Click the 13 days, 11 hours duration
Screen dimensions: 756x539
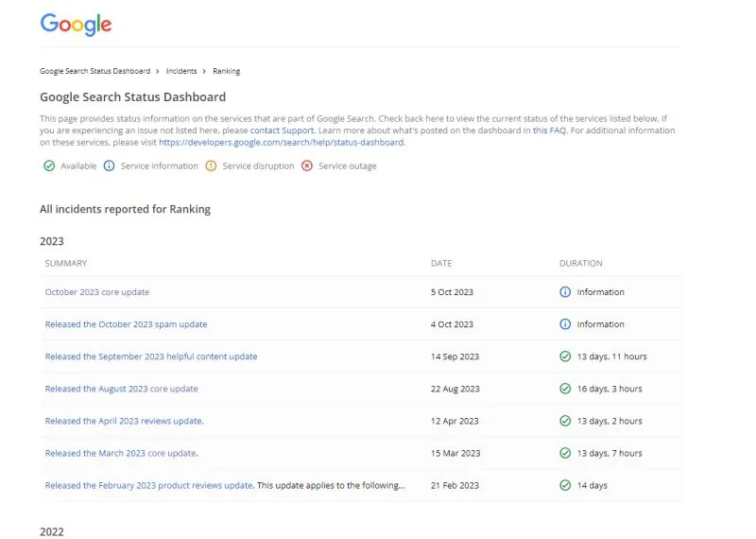(x=611, y=356)
